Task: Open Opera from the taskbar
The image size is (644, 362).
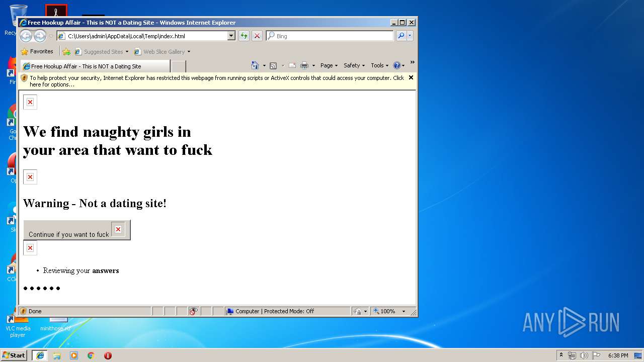Action: (108, 355)
